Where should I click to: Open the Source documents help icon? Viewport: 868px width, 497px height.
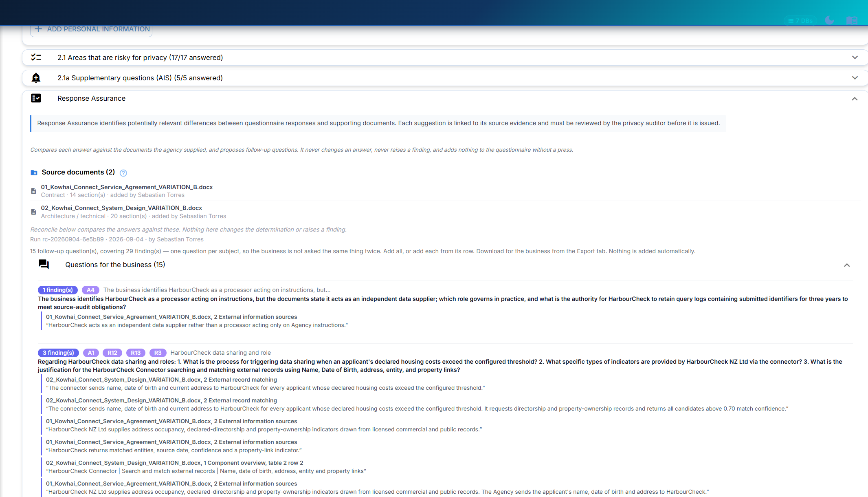[x=123, y=173]
